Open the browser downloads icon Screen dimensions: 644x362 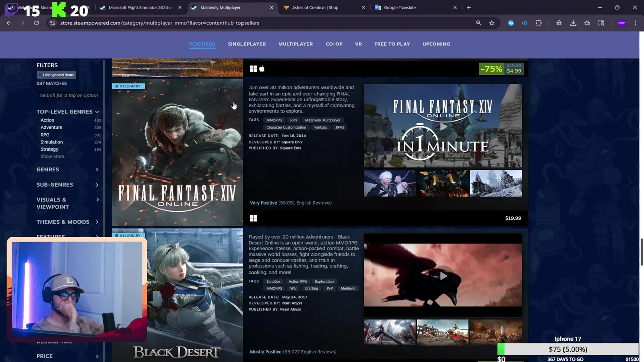(x=573, y=23)
